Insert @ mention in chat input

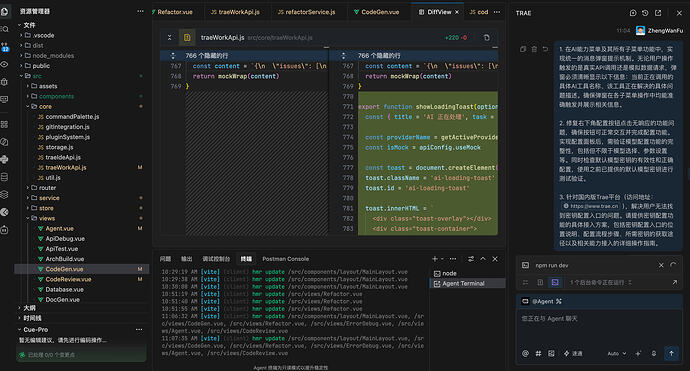click(525, 353)
